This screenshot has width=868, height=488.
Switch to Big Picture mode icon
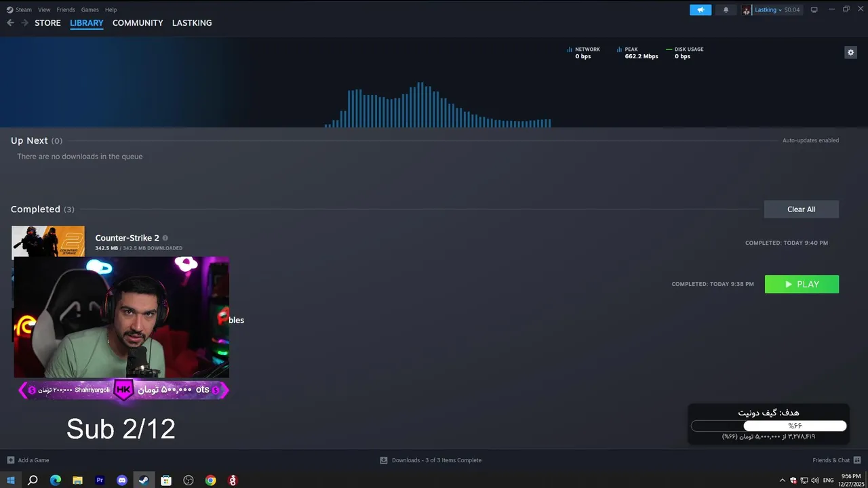click(x=814, y=9)
